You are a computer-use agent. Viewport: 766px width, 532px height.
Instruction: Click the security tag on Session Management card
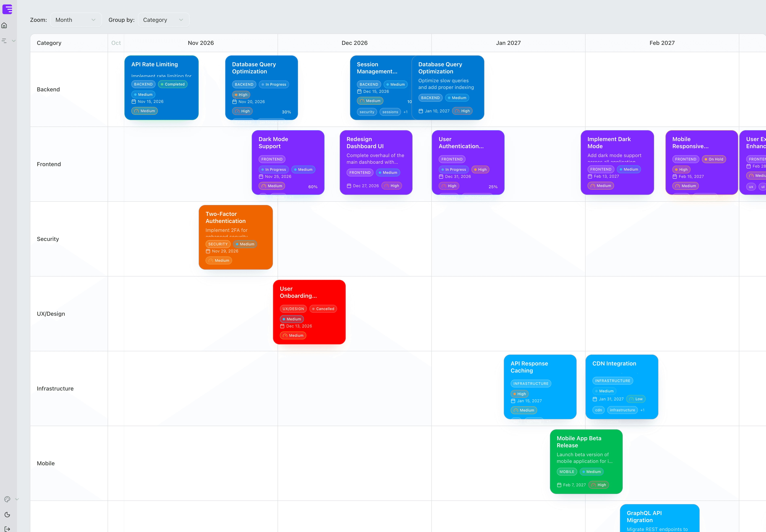click(367, 112)
